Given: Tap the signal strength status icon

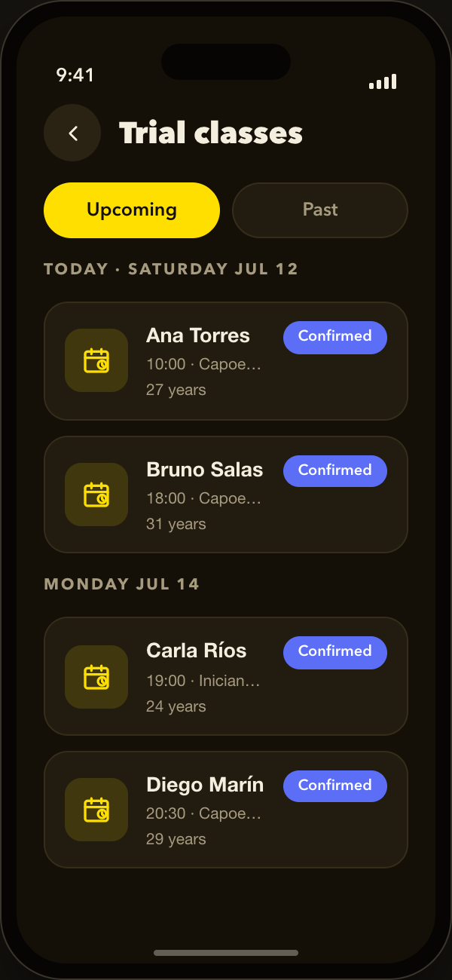Looking at the screenshot, I should pyautogui.click(x=383, y=82).
